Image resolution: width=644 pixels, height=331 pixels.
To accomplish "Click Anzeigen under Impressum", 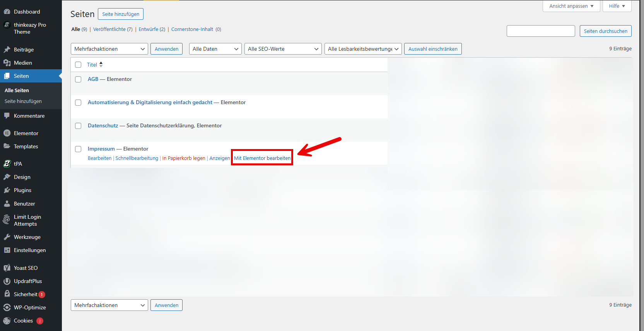I will (x=220, y=158).
